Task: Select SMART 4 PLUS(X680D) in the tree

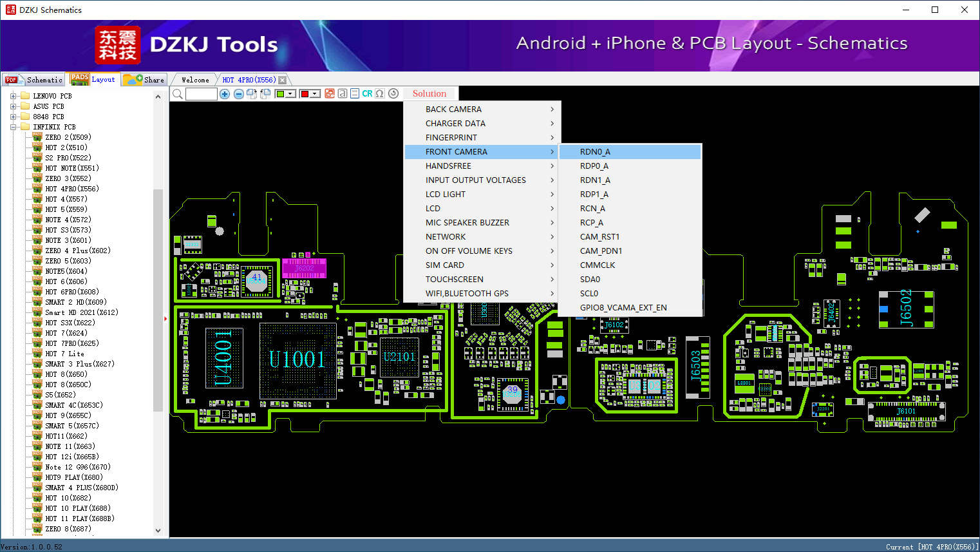Action: [82, 488]
